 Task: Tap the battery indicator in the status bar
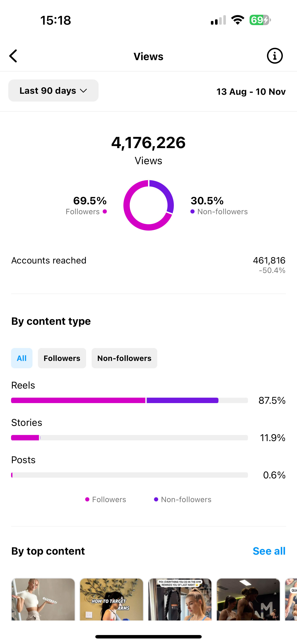(x=260, y=20)
